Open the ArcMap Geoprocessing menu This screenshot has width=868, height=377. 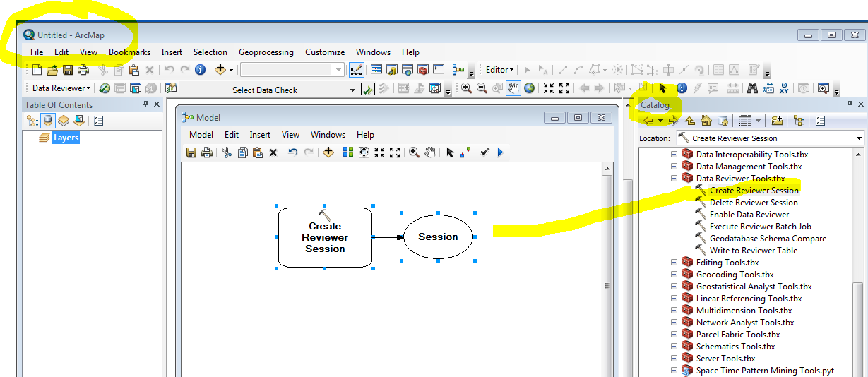pos(266,52)
